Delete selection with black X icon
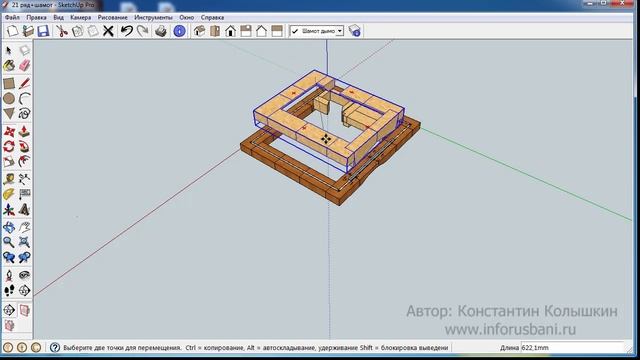 pos(108,31)
